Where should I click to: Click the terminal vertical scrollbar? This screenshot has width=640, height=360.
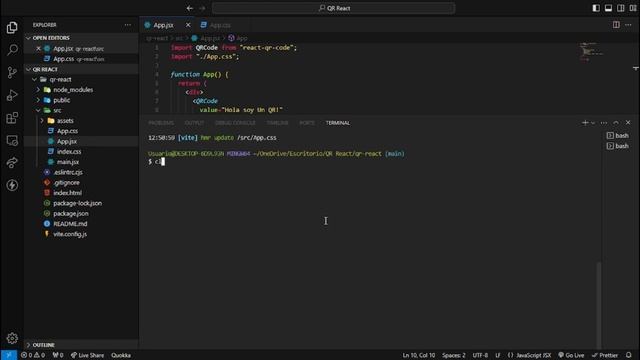tap(599, 305)
